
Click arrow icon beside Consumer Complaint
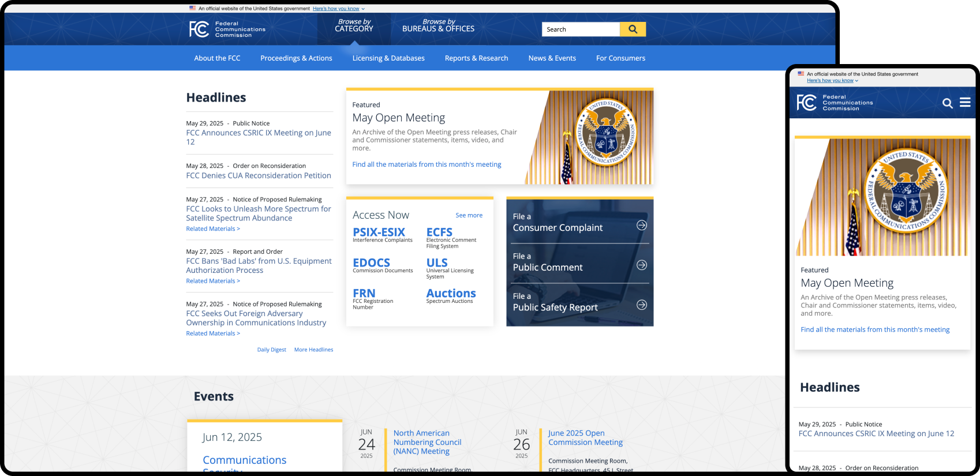(x=641, y=225)
